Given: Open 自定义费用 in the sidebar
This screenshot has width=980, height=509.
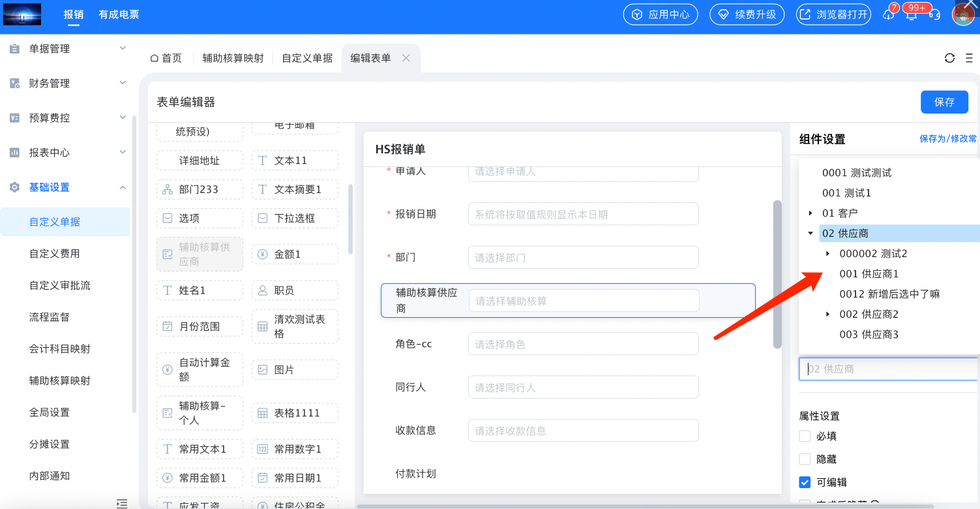Looking at the screenshot, I should [x=55, y=254].
